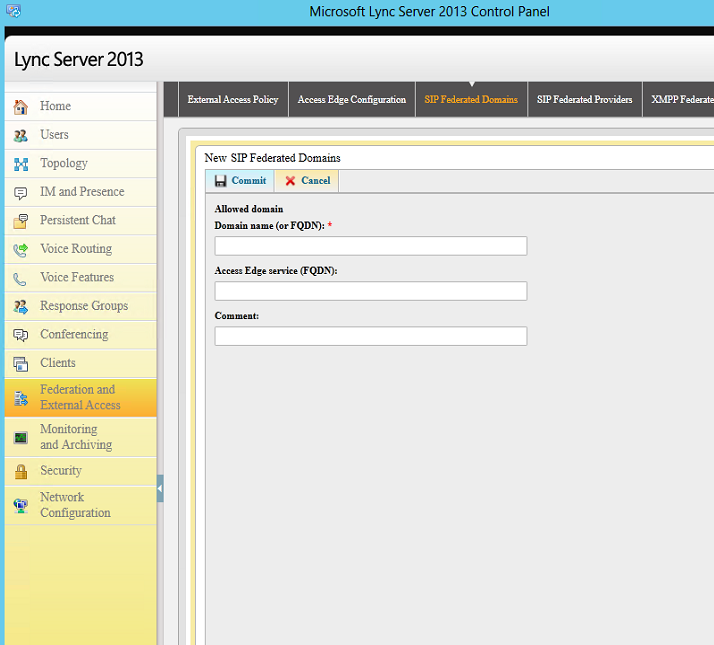Click the Network Configuration icon
Screen dimensions: 714x645
(20, 505)
